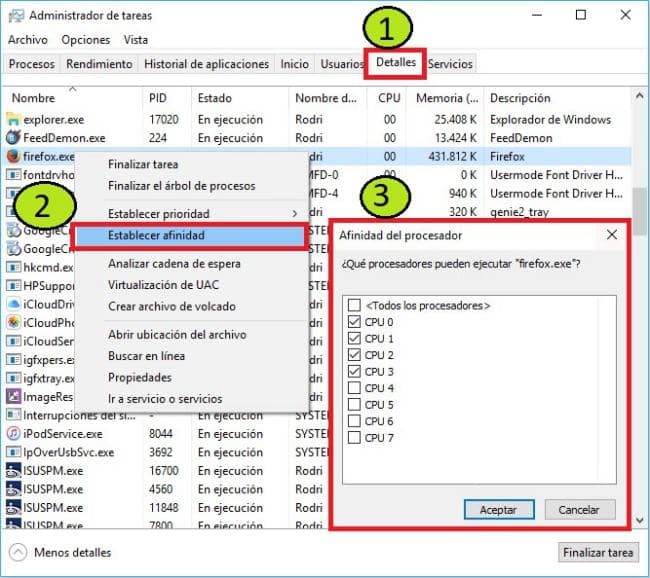
Task: Click the explorer.exe folder icon
Action: (13, 120)
